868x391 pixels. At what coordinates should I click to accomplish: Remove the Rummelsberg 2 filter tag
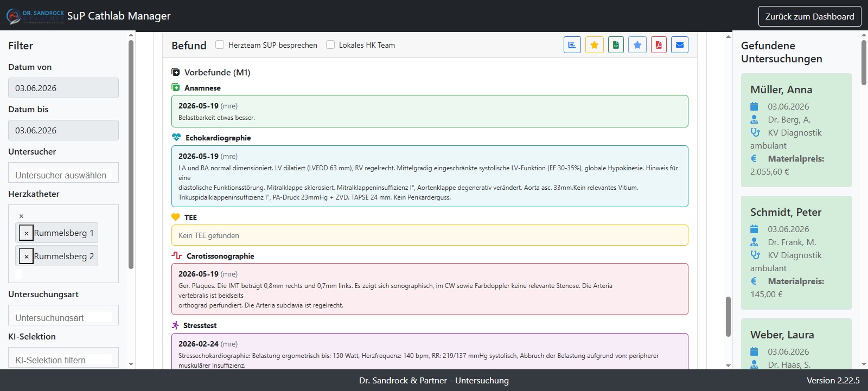pos(26,256)
